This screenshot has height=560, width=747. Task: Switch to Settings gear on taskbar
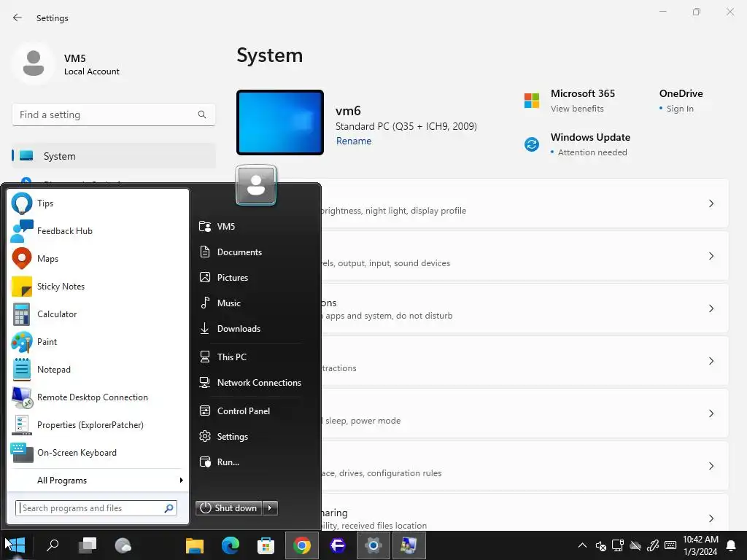(373, 545)
